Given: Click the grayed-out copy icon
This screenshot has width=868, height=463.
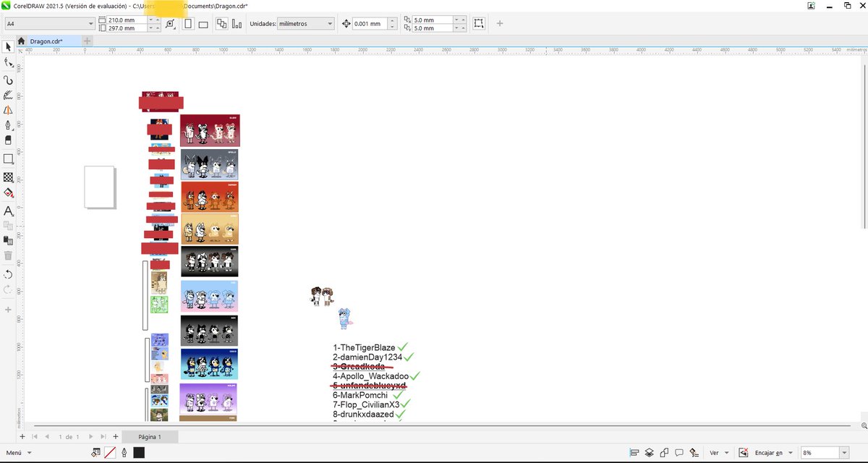Looking at the screenshot, I should click(x=8, y=226).
